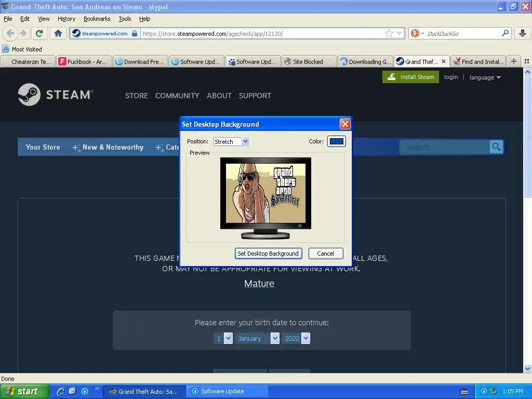Image resolution: width=532 pixels, height=399 pixels.
Task: Click the Set Desktop Background button
Action: [x=268, y=254]
